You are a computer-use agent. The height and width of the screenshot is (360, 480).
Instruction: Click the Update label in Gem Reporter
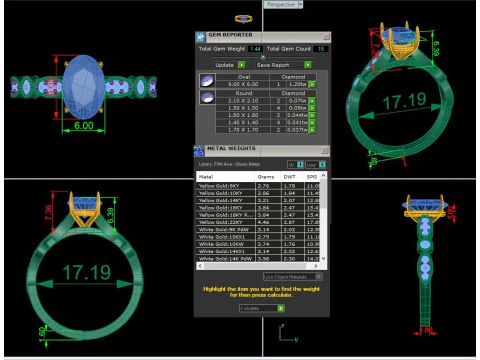point(224,65)
